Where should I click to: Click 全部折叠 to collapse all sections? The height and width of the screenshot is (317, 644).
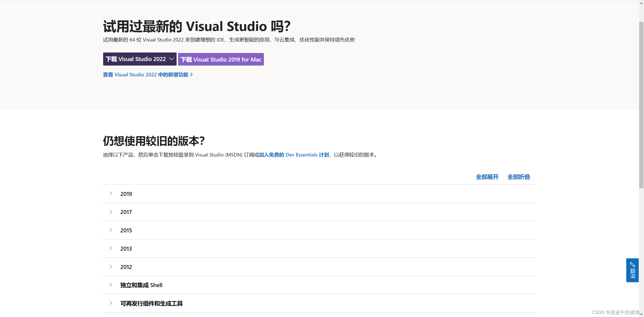click(519, 177)
